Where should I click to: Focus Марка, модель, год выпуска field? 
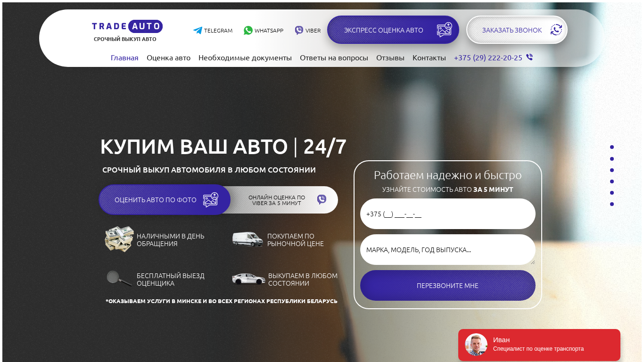click(x=448, y=249)
